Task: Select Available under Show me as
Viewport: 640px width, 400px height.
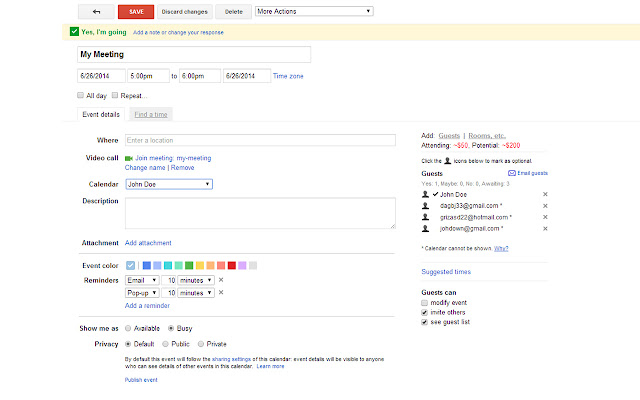Action: tap(128, 328)
